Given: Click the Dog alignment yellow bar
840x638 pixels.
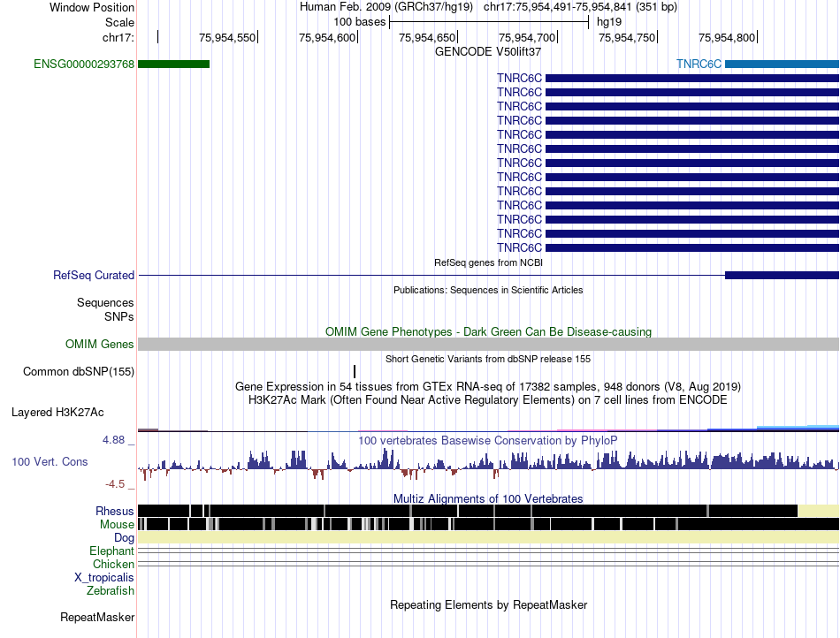Looking at the screenshot, I should click(488, 537).
